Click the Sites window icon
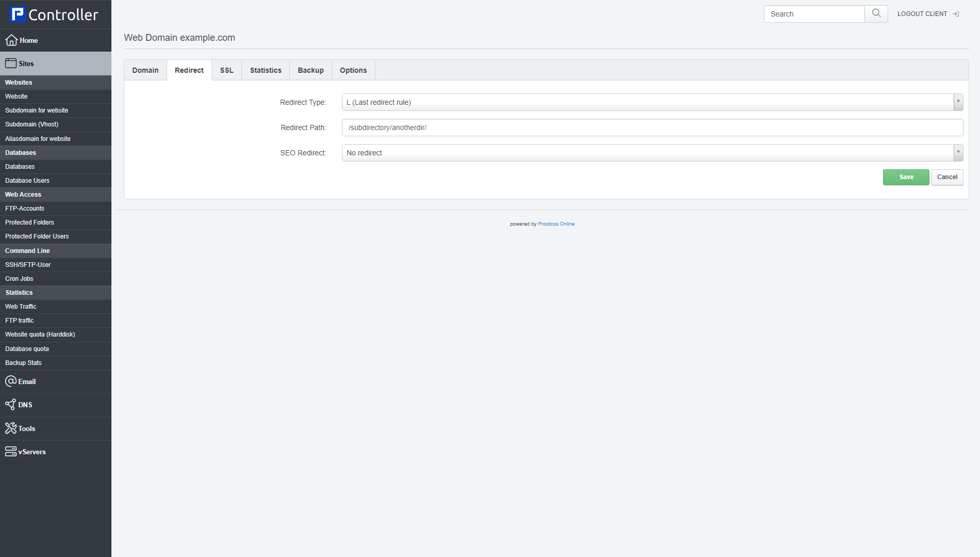Viewport: 980px width, 557px height. coord(11,63)
